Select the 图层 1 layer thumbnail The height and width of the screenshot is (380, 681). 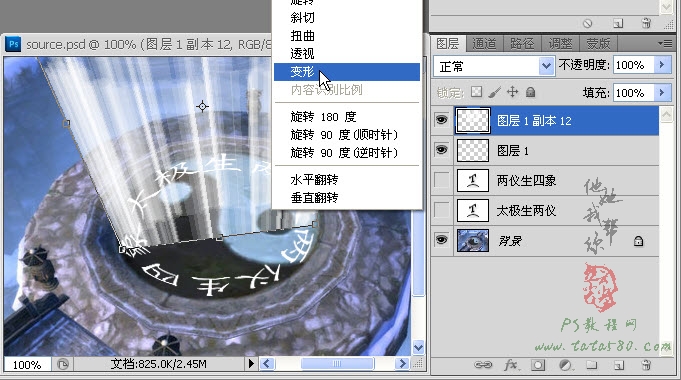tap(473, 151)
